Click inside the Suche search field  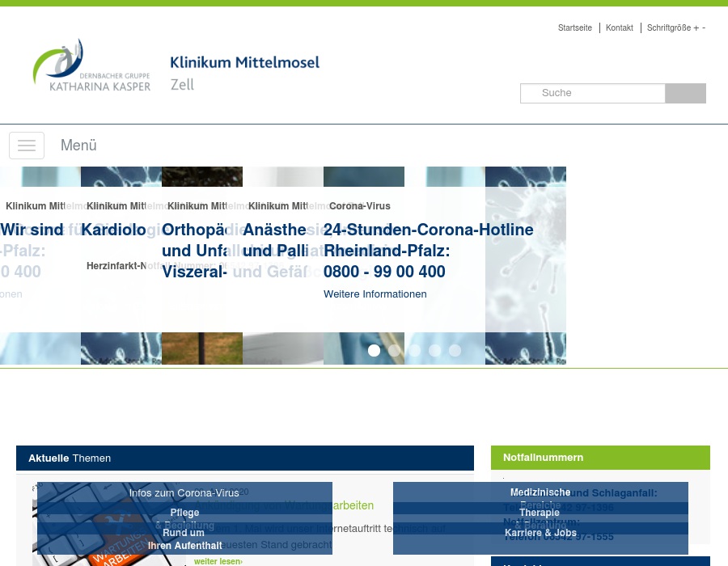(x=593, y=93)
